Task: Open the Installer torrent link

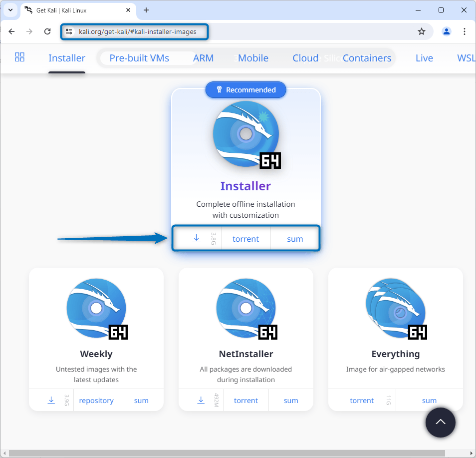Action: [x=245, y=238]
